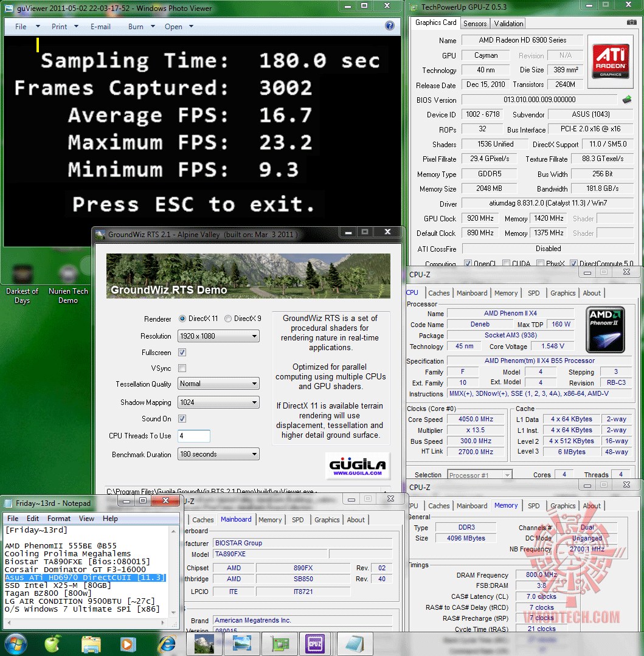
Task: Open SPD tab in top CPU-Z window
Action: [533, 293]
